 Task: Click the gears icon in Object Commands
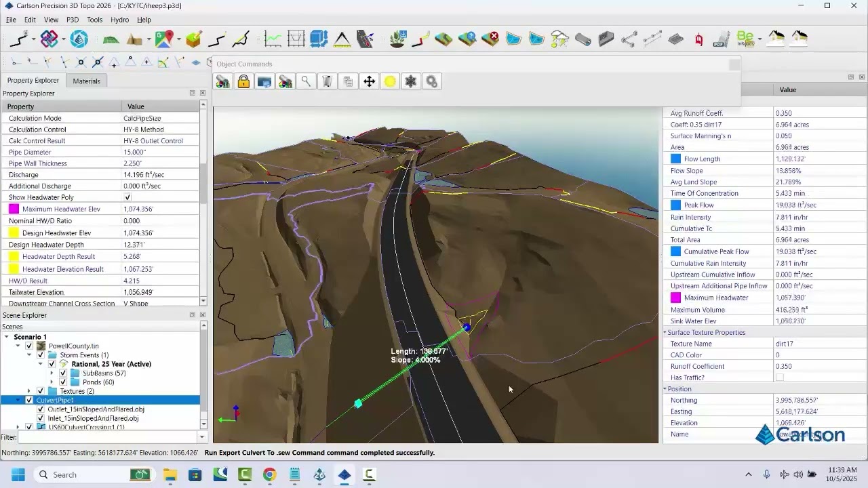coord(431,82)
